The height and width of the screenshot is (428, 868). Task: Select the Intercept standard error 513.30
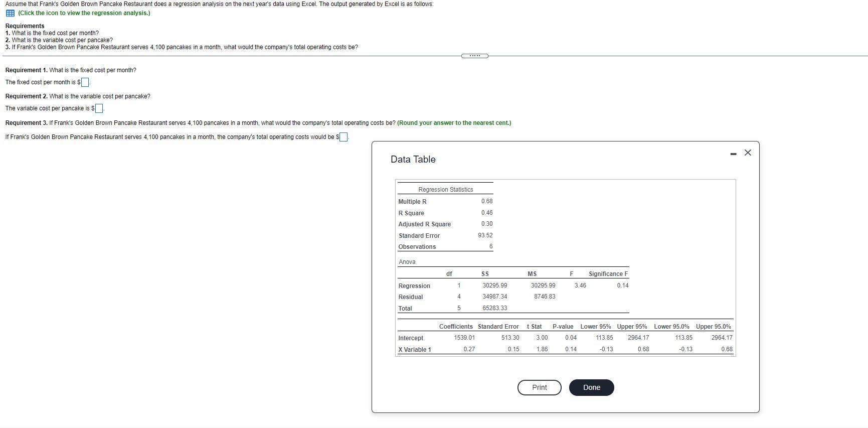pos(510,338)
